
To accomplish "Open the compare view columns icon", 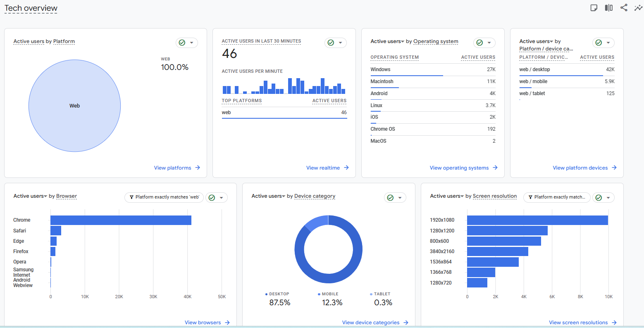I will [x=608, y=8].
